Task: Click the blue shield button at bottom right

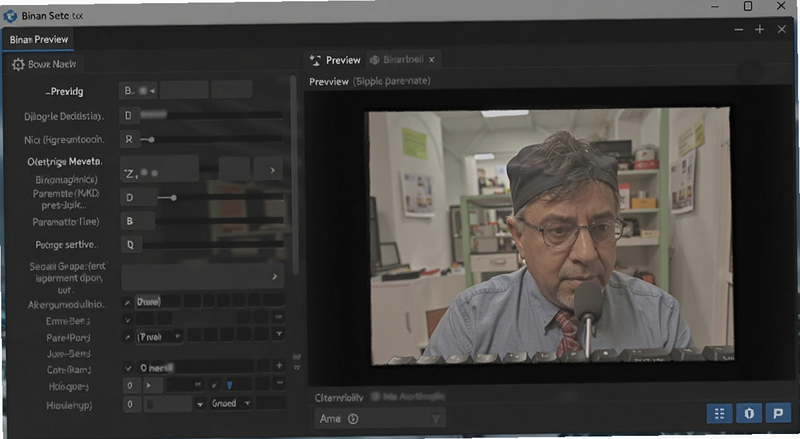Action: pyautogui.click(x=749, y=413)
